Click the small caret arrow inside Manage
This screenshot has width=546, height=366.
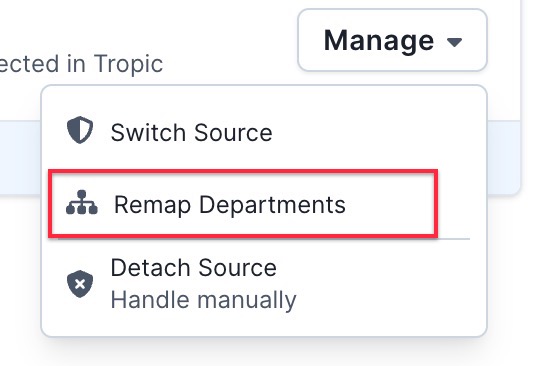click(454, 42)
